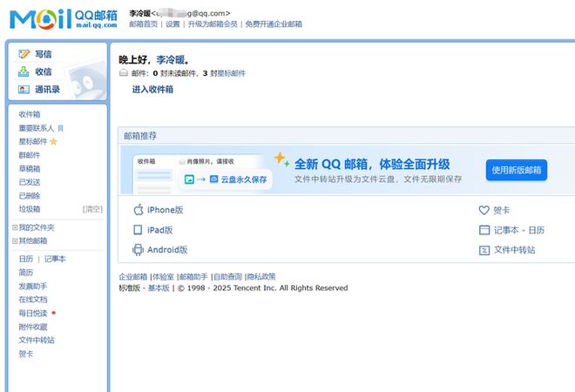Open the 收件箱 folder in sidebar
The image size is (575, 392).
coord(30,114)
